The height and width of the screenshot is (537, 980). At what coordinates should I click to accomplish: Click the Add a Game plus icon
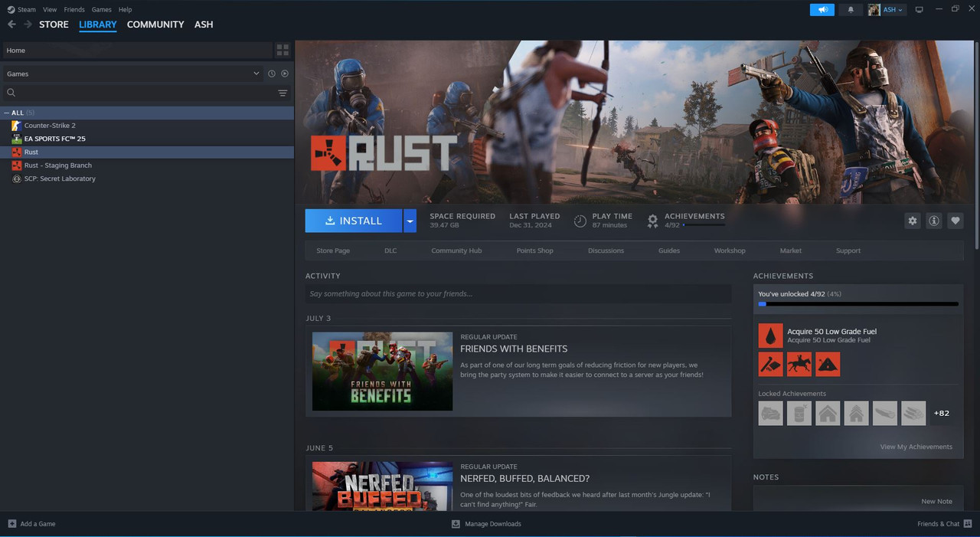pos(11,524)
